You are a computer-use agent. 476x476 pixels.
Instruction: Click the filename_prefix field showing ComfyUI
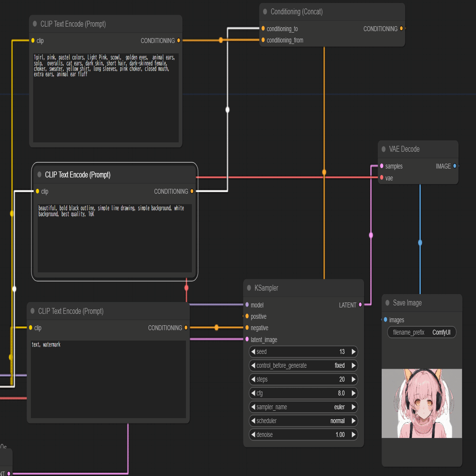click(x=422, y=332)
